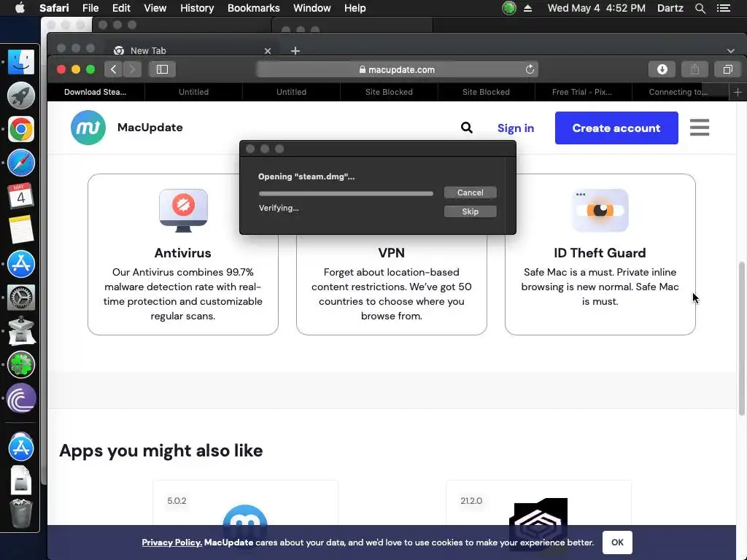The height and width of the screenshot is (560, 747).
Task: Open the Window menu
Action: (x=312, y=8)
